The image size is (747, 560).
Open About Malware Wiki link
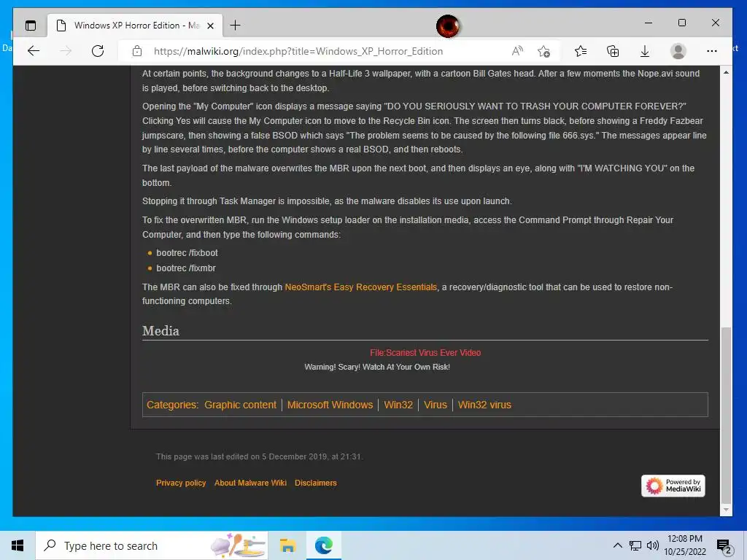pos(251,483)
